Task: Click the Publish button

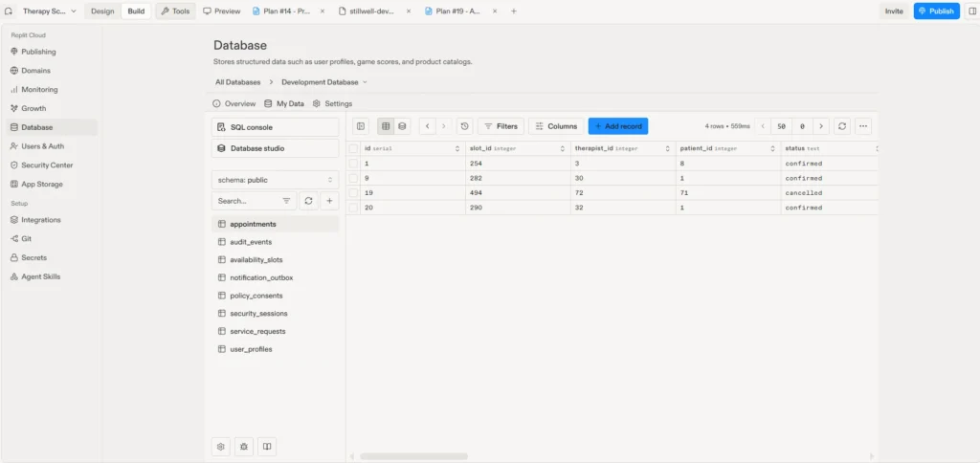Action: pyautogui.click(x=936, y=11)
